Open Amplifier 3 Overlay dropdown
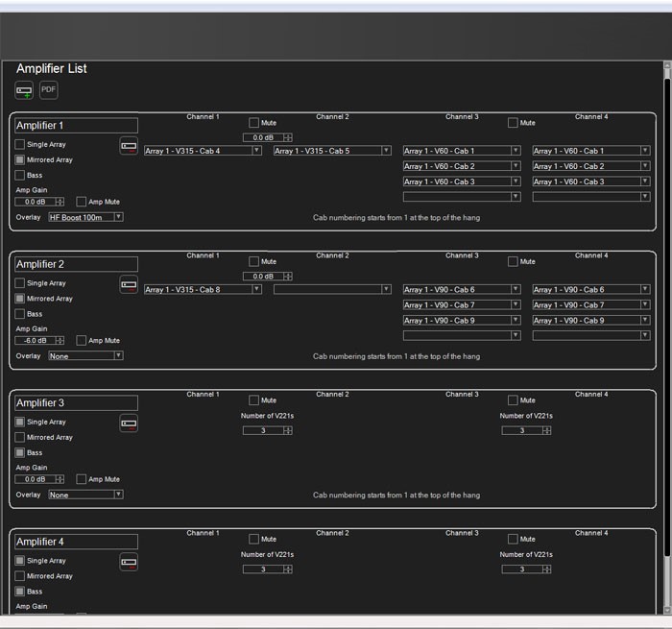The width and height of the screenshot is (672, 629). click(x=85, y=495)
